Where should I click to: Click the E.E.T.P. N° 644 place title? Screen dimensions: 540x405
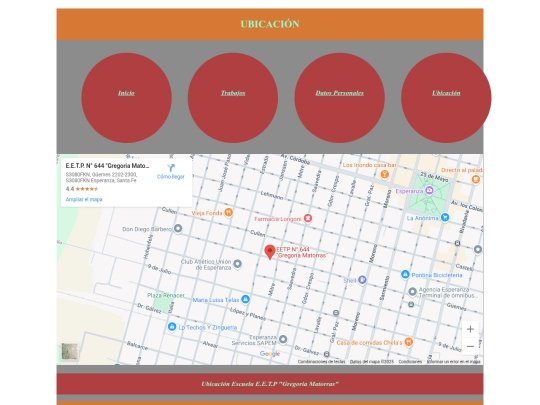click(x=107, y=166)
